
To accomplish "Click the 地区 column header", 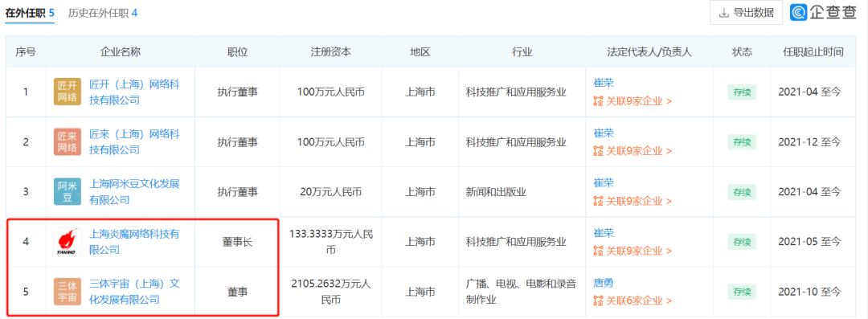I will pos(420,52).
